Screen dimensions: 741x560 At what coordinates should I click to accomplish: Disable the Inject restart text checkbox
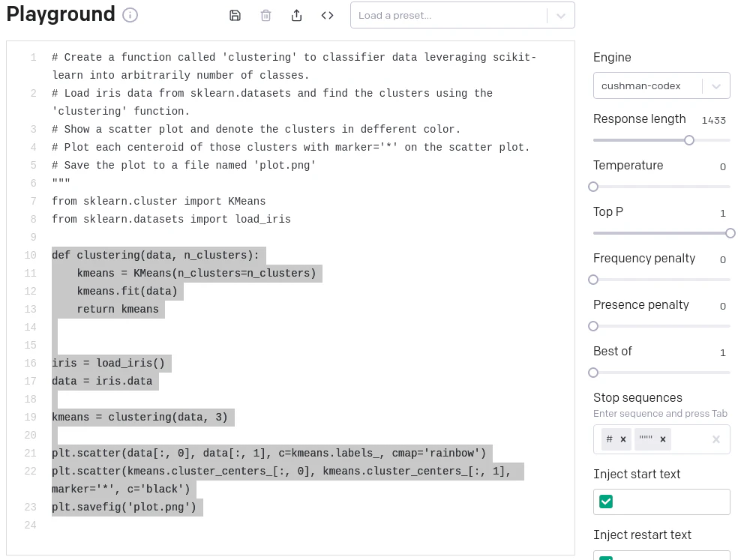(x=606, y=558)
